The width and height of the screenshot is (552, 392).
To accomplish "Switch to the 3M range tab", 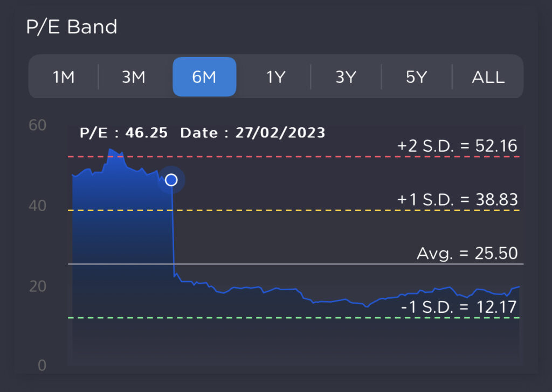I will pos(133,77).
